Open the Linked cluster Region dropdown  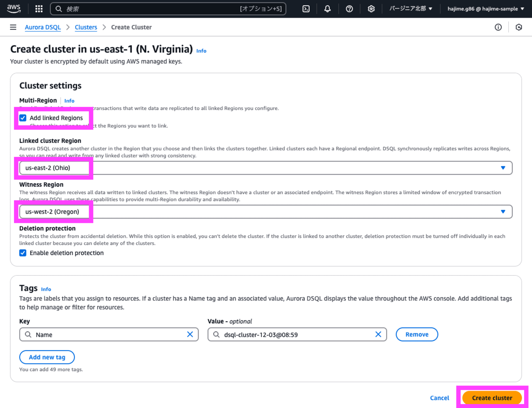coord(266,168)
